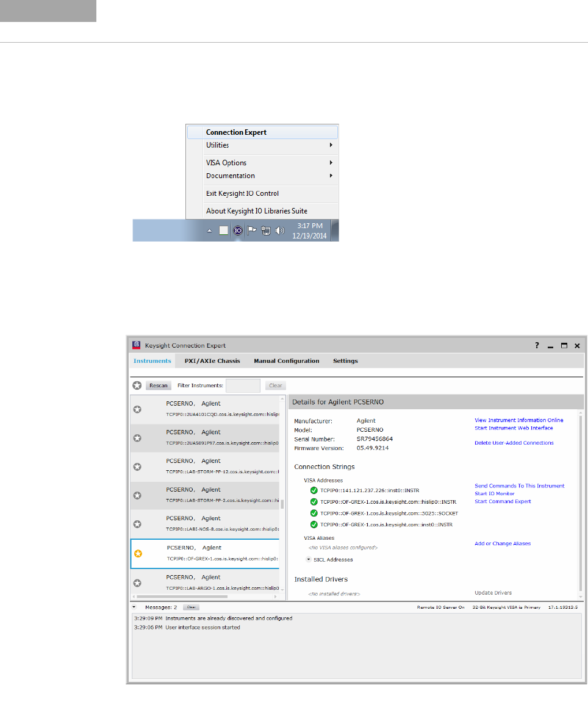This screenshot has height=702, width=588.
Task: Open the Manual Configuration tab
Action: [287, 361]
